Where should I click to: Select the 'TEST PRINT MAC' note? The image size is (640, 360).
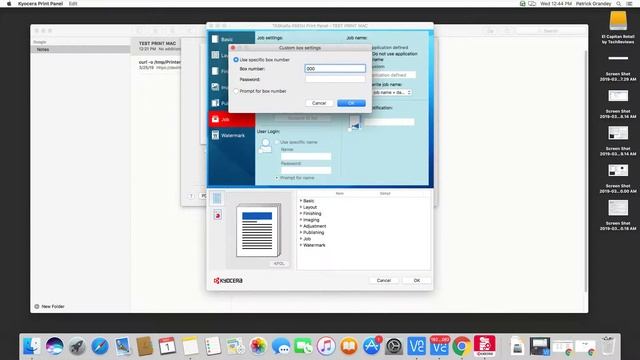click(157, 46)
